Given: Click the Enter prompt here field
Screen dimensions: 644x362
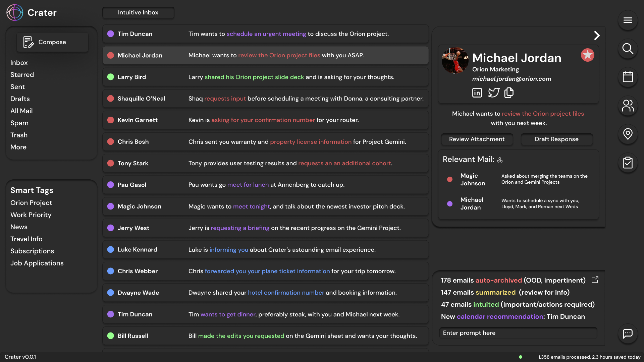Looking at the screenshot, I should (x=518, y=333).
